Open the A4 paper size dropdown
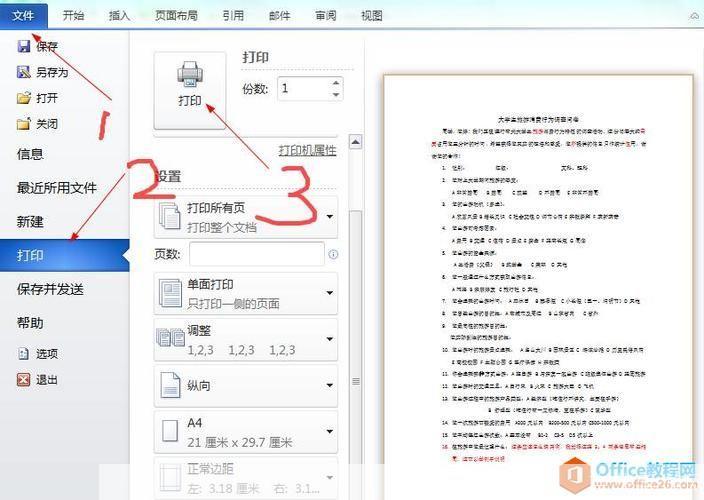 329,432
